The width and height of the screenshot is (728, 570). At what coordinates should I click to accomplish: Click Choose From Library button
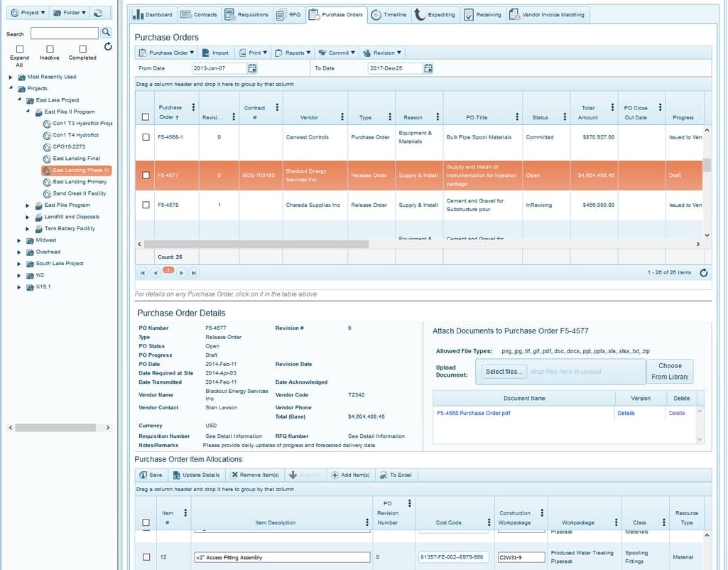[670, 371]
